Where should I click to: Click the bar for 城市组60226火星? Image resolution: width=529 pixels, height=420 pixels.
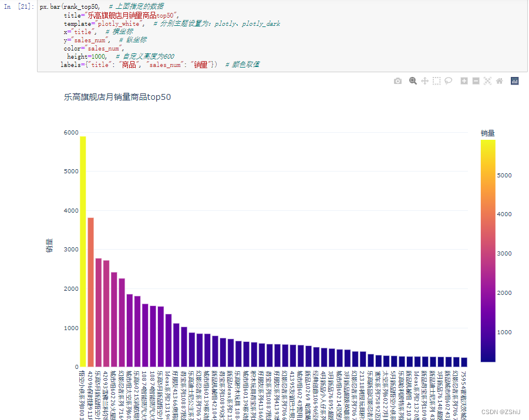click(x=114, y=320)
